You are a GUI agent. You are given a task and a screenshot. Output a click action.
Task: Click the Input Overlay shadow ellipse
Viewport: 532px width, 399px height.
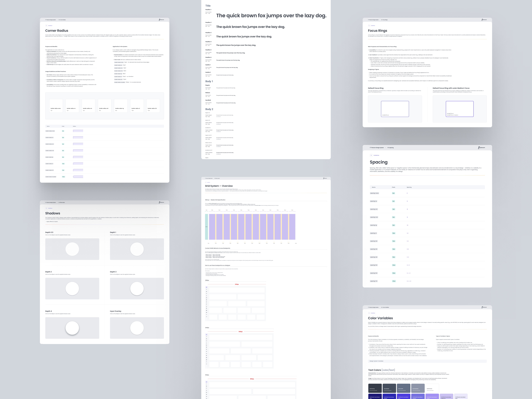[x=137, y=328]
